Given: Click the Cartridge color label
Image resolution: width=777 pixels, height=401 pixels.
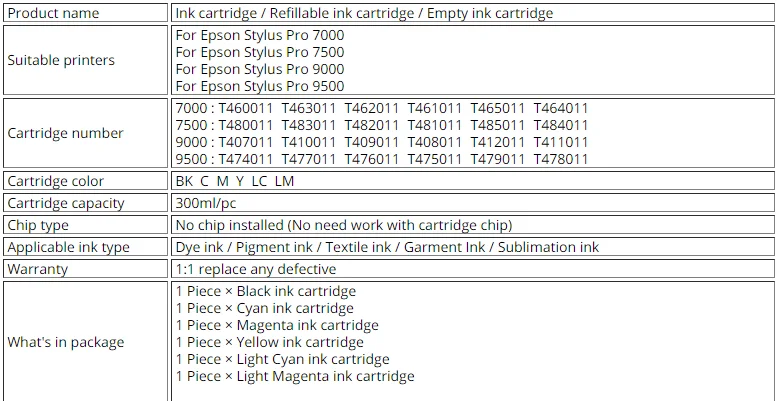Looking at the screenshot, I should pos(55,181).
